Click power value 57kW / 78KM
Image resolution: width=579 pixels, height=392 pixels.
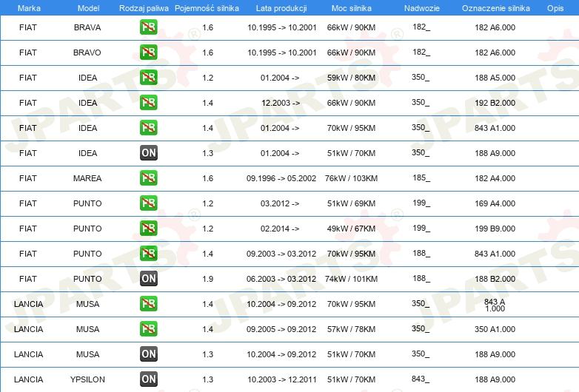click(x=351, y=329)
